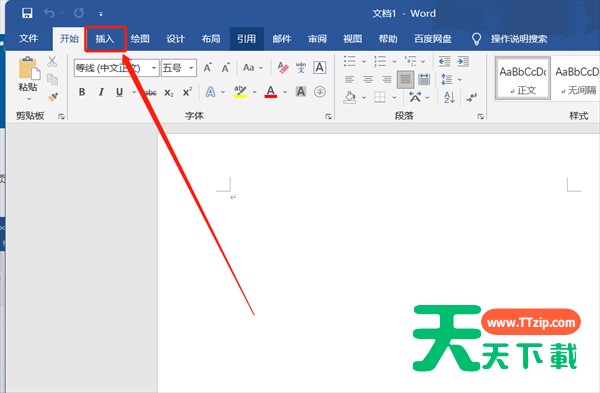The height and width of the screenshot is (393, 600).
Task: Open paragraph shading paint bucket
Action: (350, 97)
